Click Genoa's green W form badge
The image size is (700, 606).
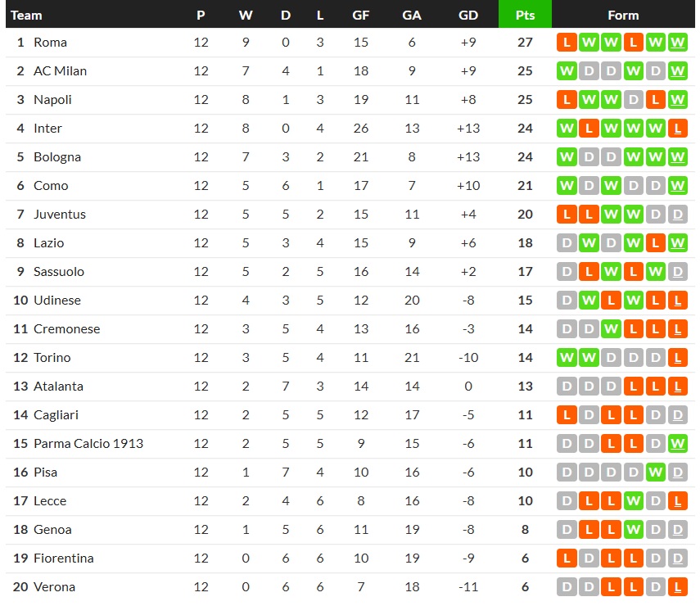point(633,530)
